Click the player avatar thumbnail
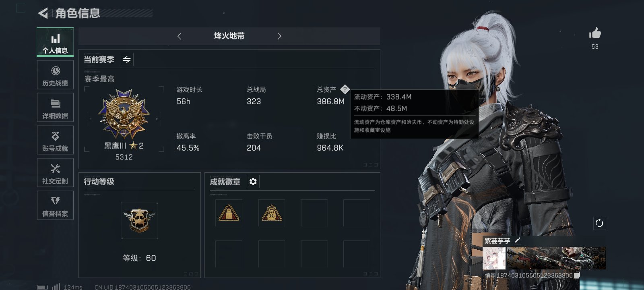644x290 pixels. coord(494,258)
